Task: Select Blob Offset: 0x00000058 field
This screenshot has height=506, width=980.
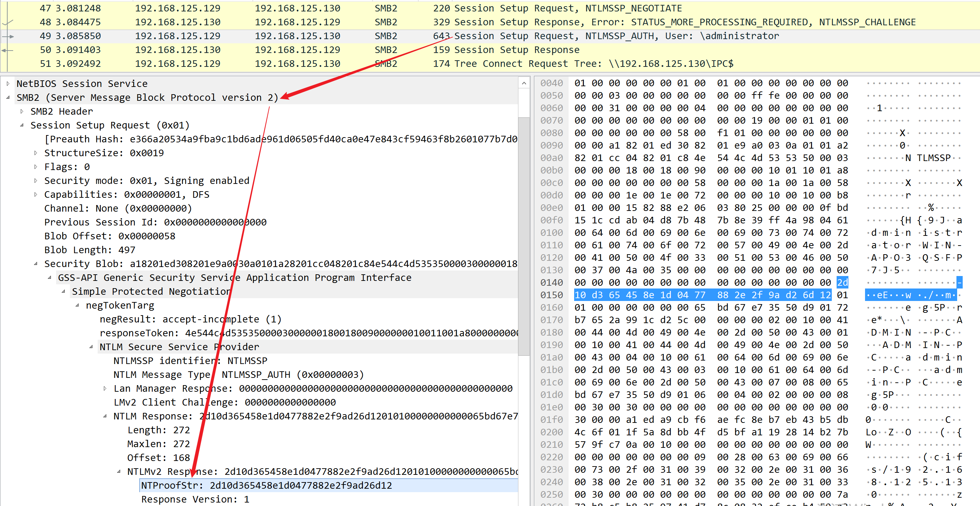Action: 110,236
